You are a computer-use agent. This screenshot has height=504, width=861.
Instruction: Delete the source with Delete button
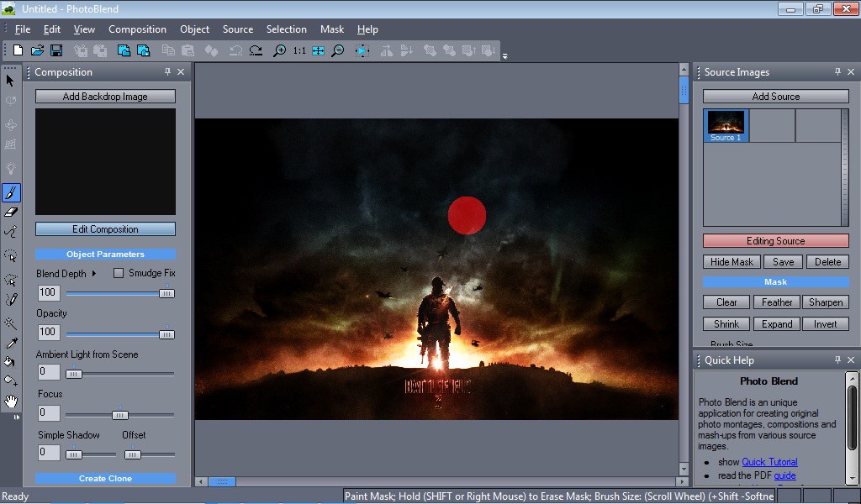827,262
